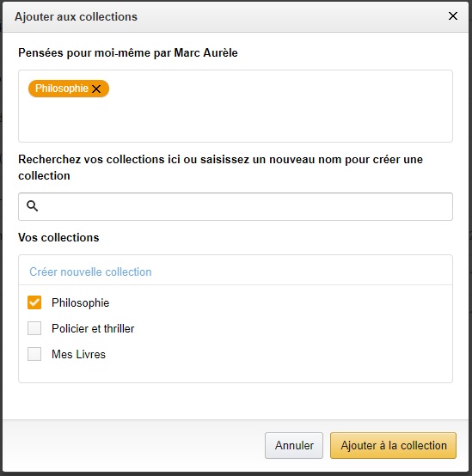Screen dimensions: 472x476
Task: Enable the Mes Livres checkbox
Action: tap(34, 354)
